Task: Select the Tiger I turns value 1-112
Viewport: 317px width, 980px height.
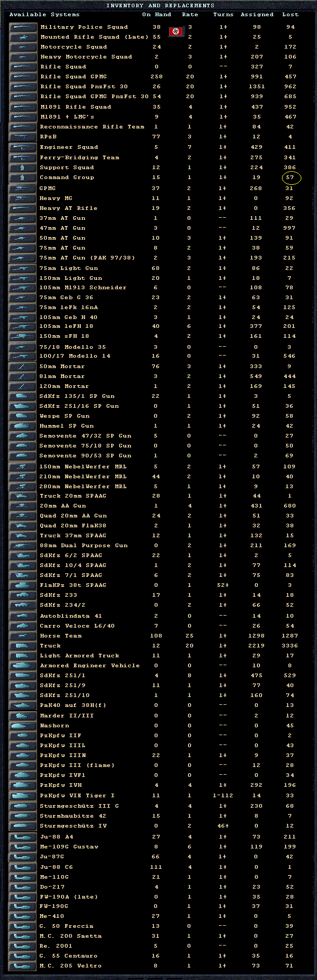Action: pyautogui.click(x=224, y=795)
